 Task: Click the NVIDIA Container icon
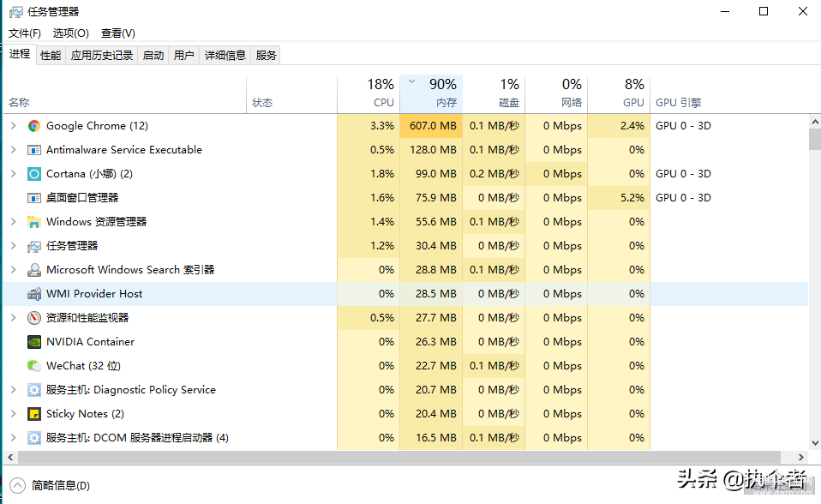(34, 342)
